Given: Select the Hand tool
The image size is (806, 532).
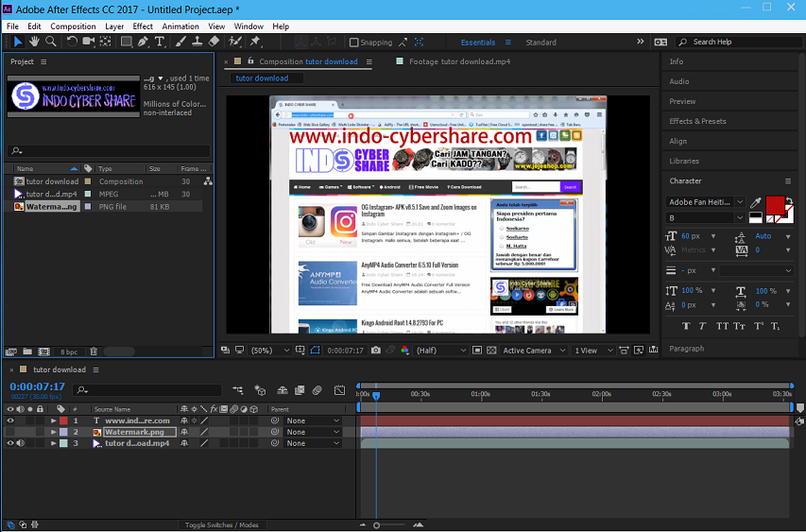Looking at the screenshot, I should tap(34, 42).
